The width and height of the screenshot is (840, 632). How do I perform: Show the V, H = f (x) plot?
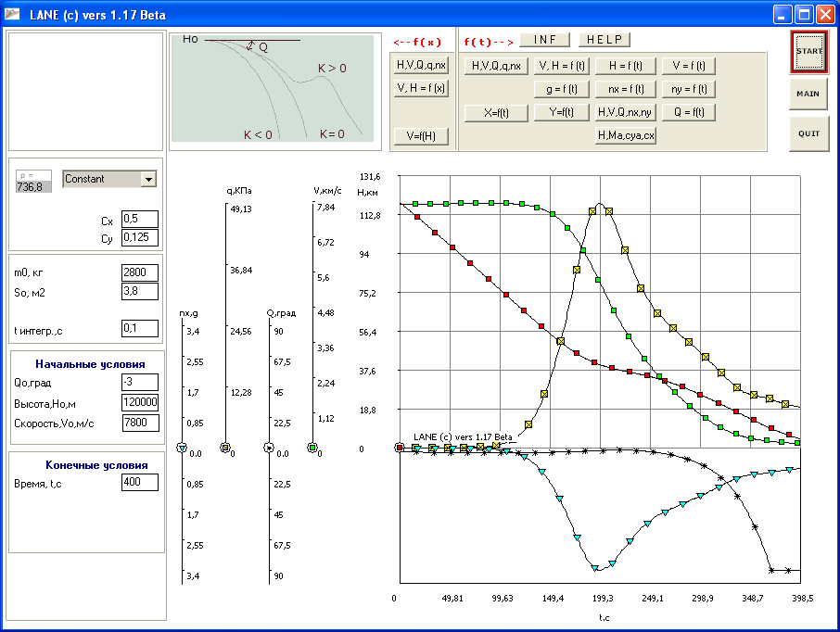(421, 88)
